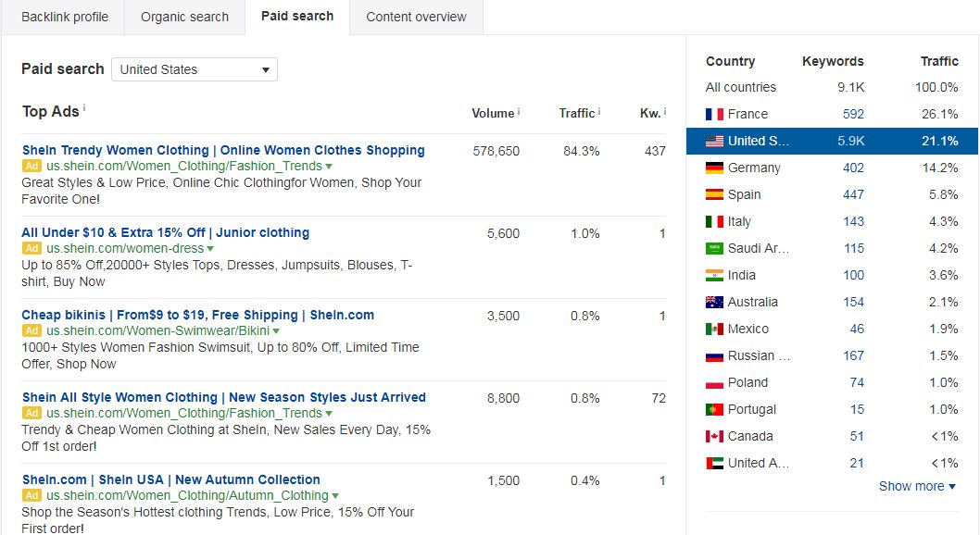Viewport: 980px width, 535px height.
Task: Click the Saudi Arabia flag icon
Action: (714, 248)
